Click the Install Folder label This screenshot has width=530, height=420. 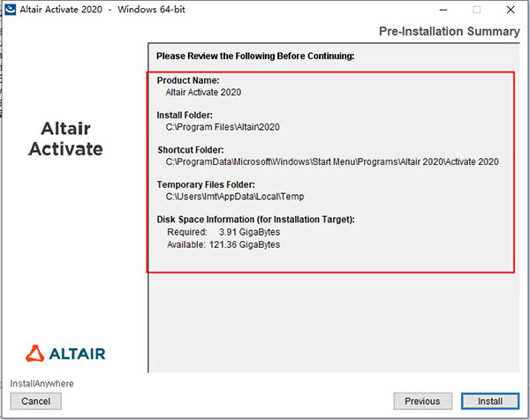click(x=185, y=115)
